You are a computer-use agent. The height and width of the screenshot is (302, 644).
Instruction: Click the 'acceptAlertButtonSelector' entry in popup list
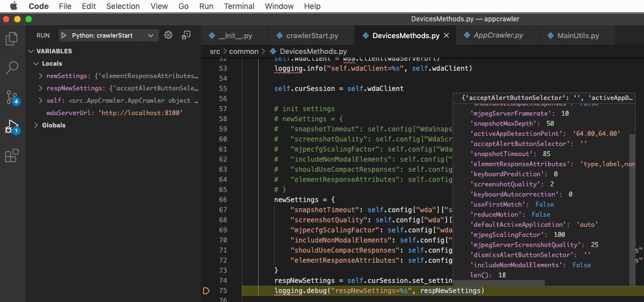528,144
